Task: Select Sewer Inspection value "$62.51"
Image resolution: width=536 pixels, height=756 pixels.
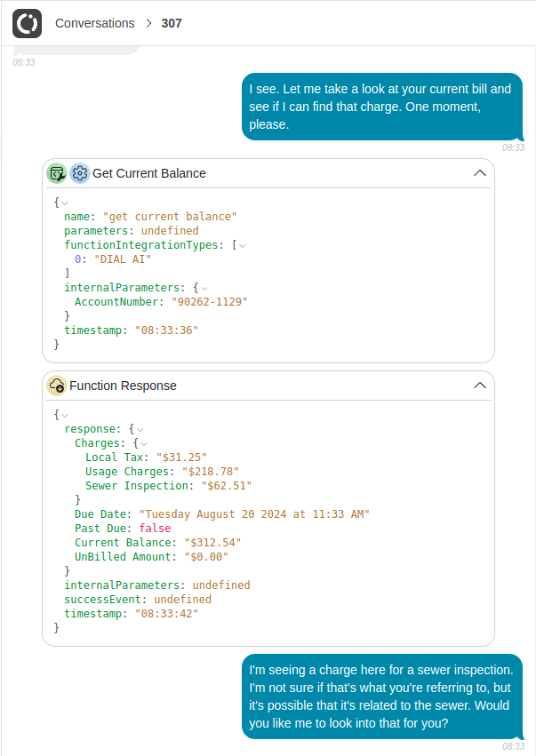Action: pyautogui.click(x=227, y=486)
